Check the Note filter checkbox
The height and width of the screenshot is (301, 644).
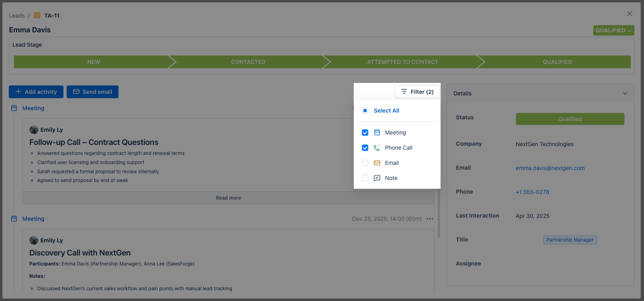365,178
